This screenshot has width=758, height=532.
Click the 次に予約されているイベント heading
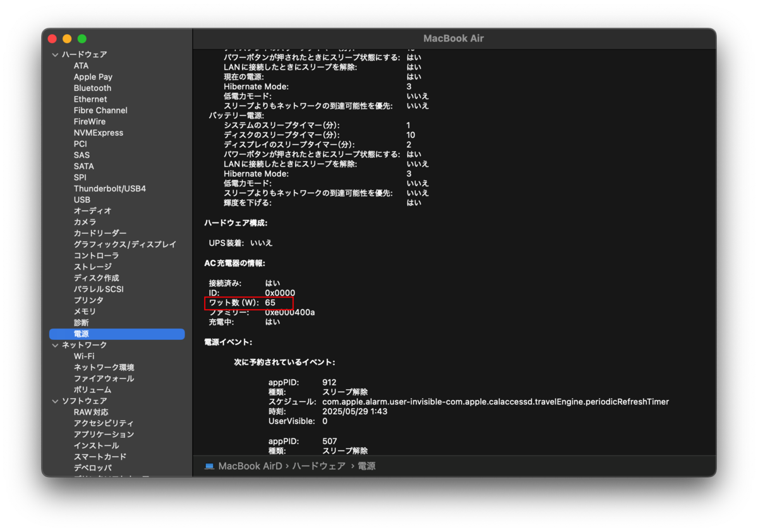click(x=284, y=363)
